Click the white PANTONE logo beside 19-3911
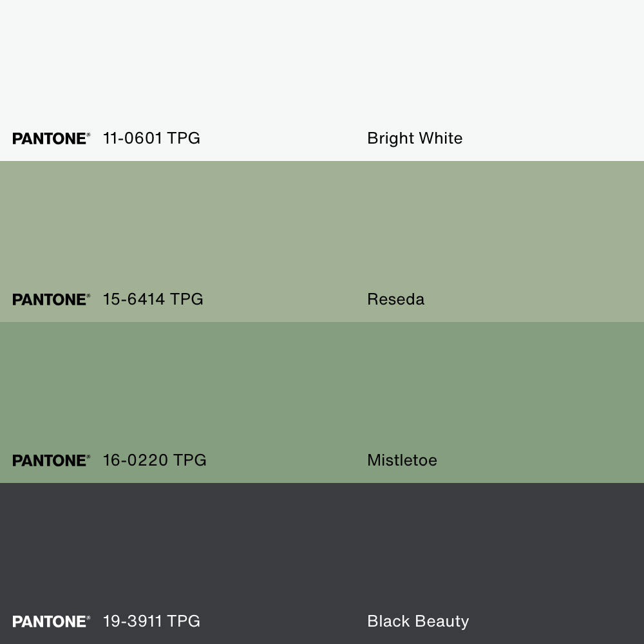Image resolution: width=644 pixels, height=644 pixels. point(50,621)
